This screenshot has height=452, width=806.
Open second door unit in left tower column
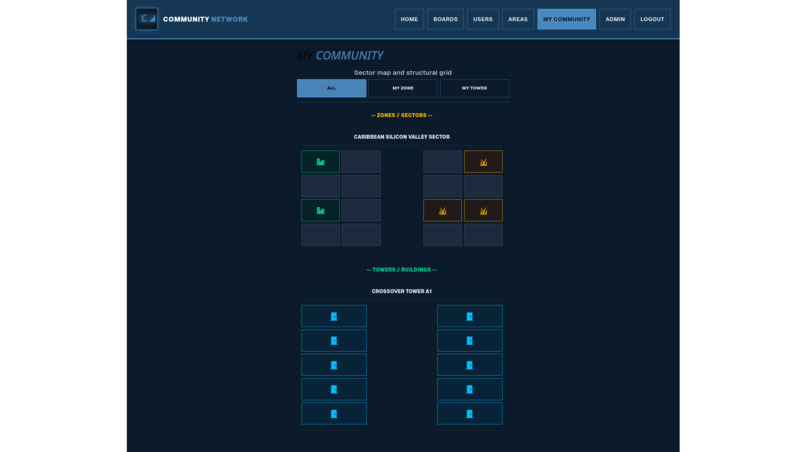coord(334,340)
